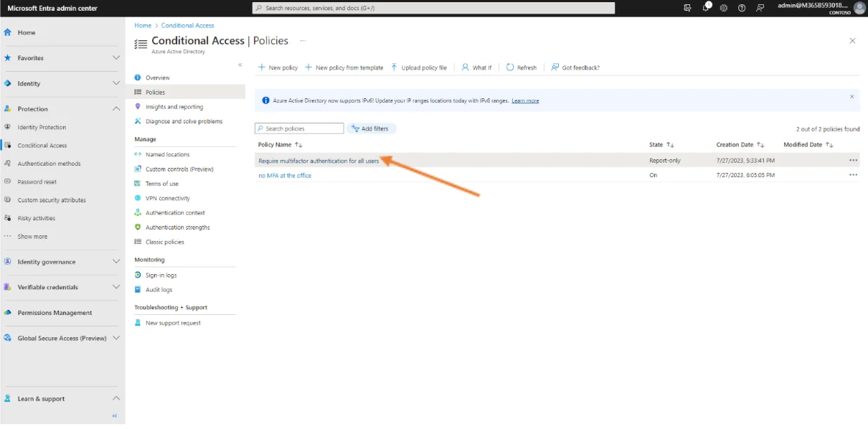Dismiss the IPv6 information banner
Viewport: 868px width, 429px height.
pos(852,96)
